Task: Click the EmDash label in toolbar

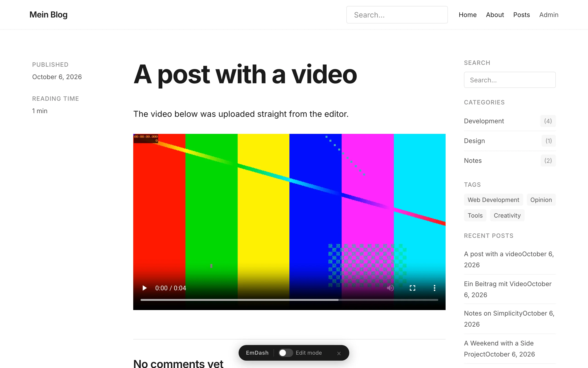Action: (x=257, y=353)
